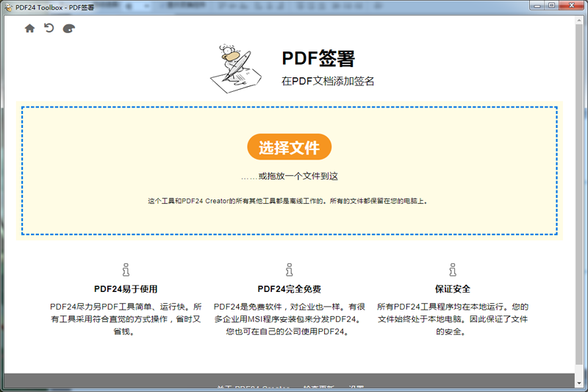The height and width of the screenshot is (392, 588).
Task: Open the theme palette icon
Action: pos(69,29)
